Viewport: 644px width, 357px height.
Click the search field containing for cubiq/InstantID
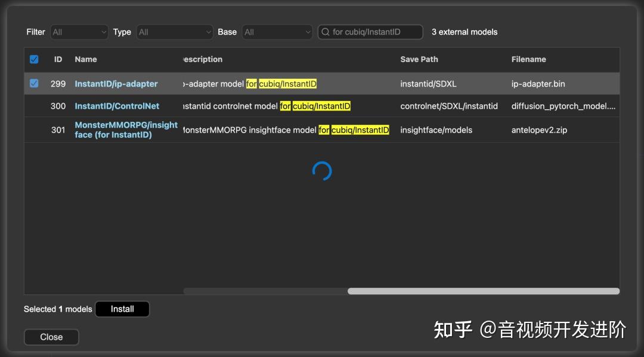[x=370, y=32]
